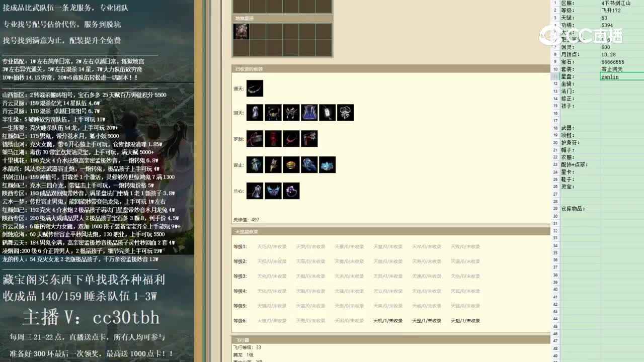Select the 天魁/1/未收录 entry
Image resolution: width=644 pixels, height=362 pixels.
(465, 321)
